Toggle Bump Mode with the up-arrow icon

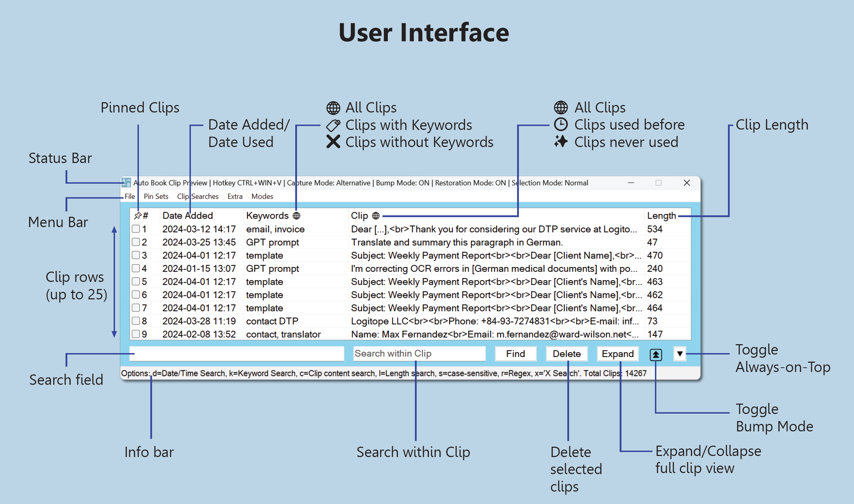click(656, 354)
